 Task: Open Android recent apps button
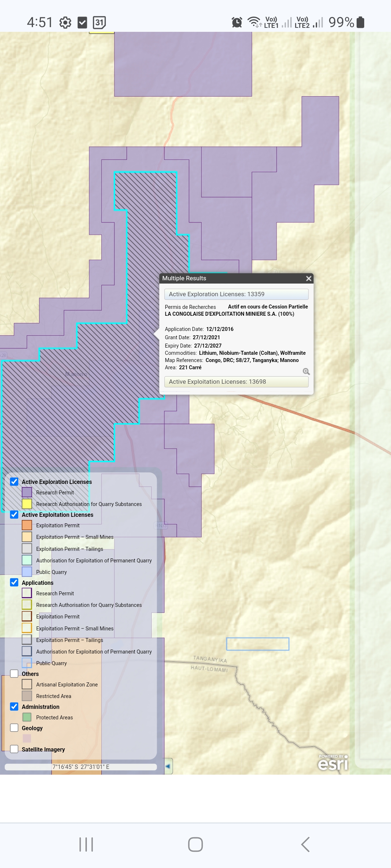(x=86, y=844)
